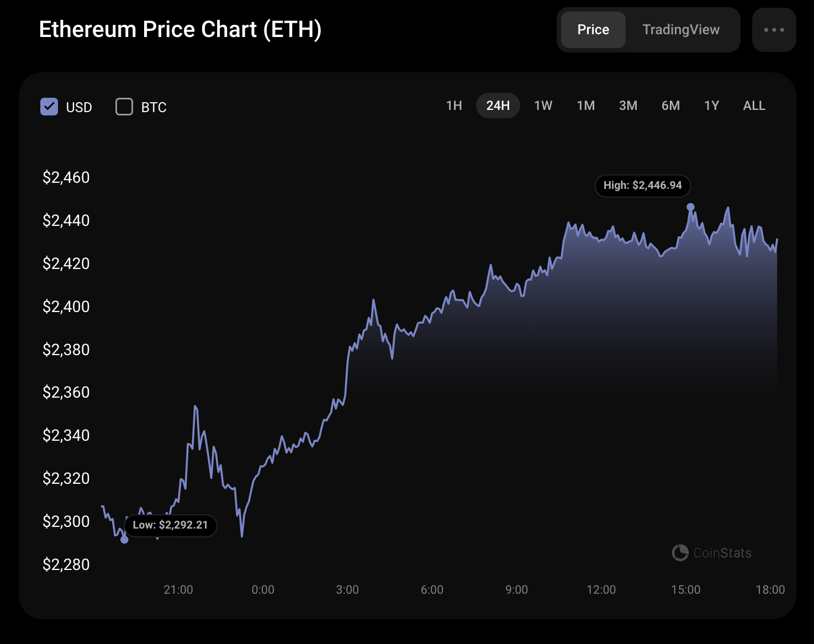814x644 pixels.
Task: Click the CoinStats logo watermark
Action: 711,553
